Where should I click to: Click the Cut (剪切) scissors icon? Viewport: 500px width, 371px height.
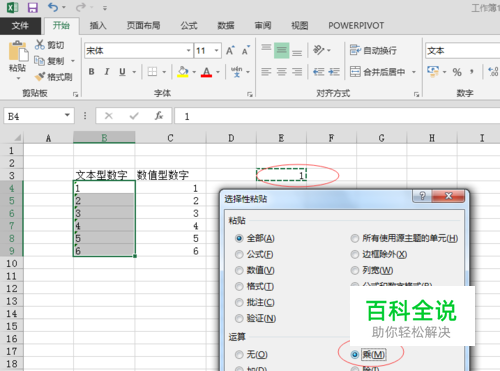(x=39, y=44)
